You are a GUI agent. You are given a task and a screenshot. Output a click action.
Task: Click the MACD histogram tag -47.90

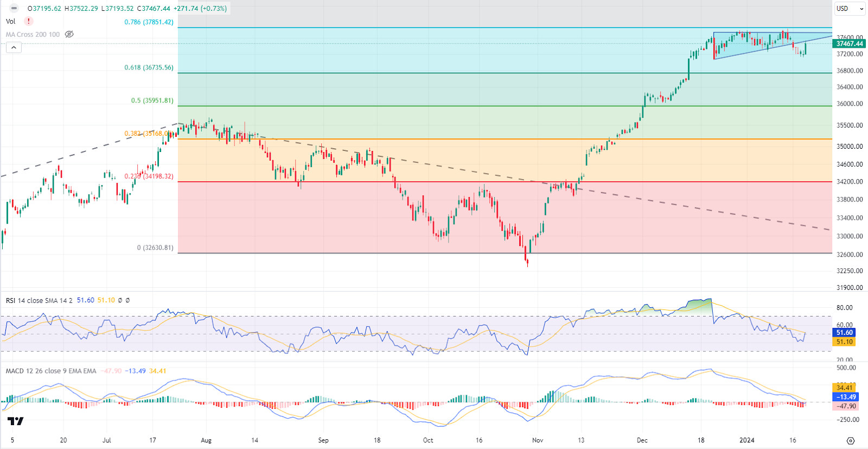point(845,406)
